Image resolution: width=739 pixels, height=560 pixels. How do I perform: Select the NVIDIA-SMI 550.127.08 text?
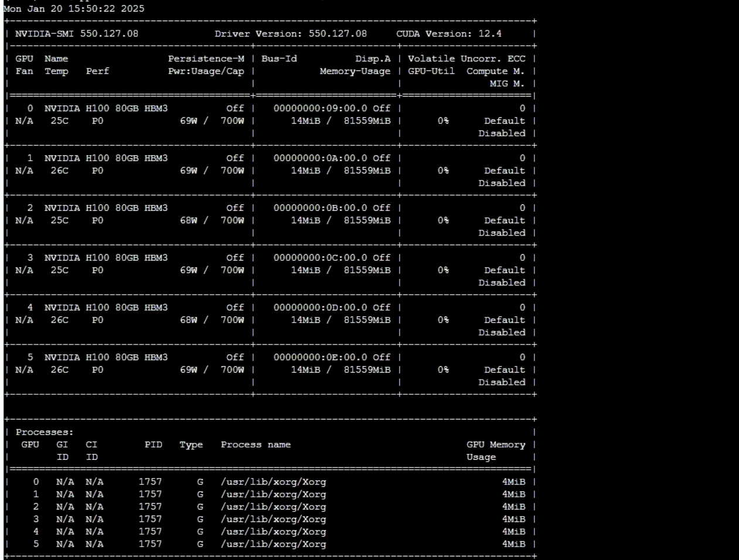[x=77, y=34]
